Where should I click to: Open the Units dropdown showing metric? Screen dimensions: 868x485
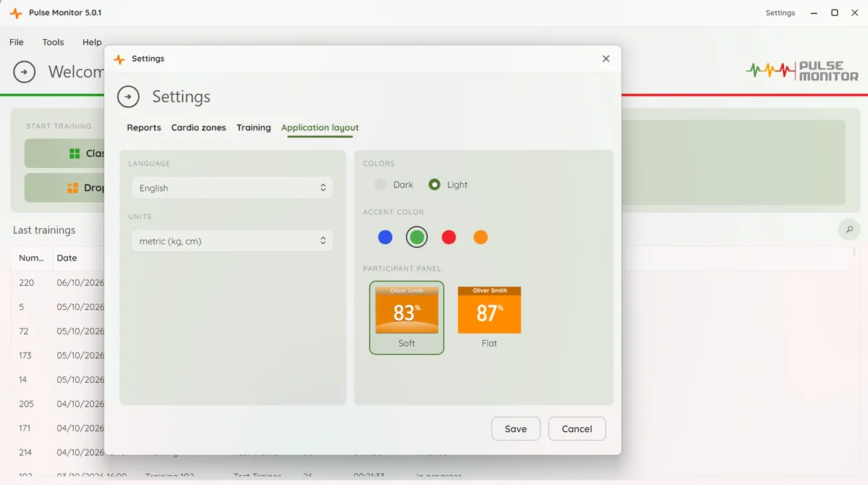[x=232, y=241]
